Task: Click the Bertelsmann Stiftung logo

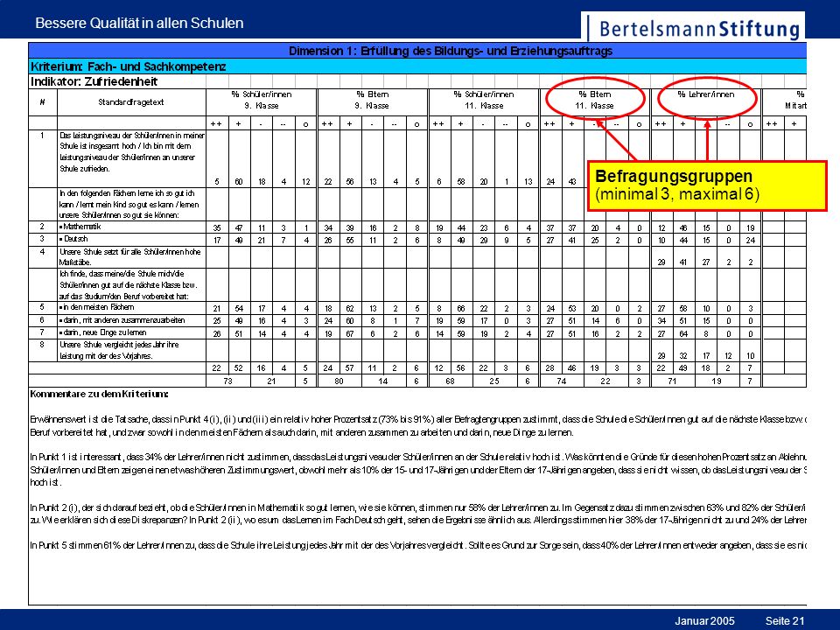Action: 693,28
